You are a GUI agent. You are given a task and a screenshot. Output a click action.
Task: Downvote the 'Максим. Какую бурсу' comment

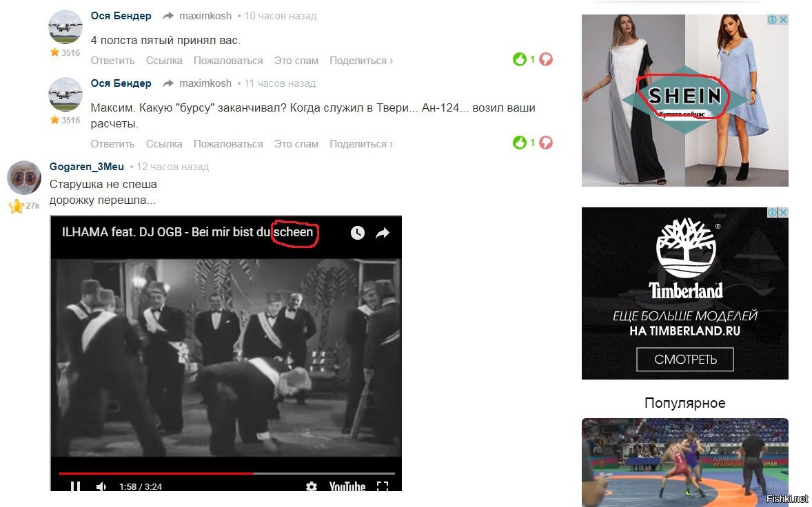pyautogui.click(x=546, y=143)
